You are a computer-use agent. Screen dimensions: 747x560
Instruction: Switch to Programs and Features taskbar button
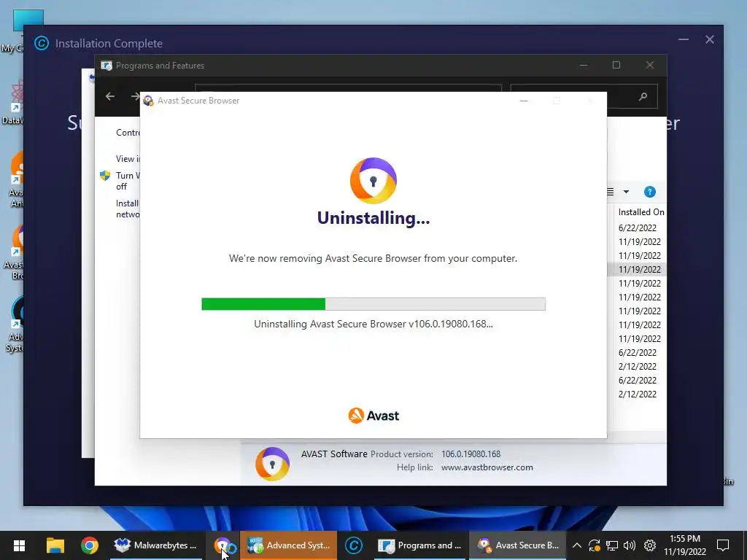click(x=419, y=545)
